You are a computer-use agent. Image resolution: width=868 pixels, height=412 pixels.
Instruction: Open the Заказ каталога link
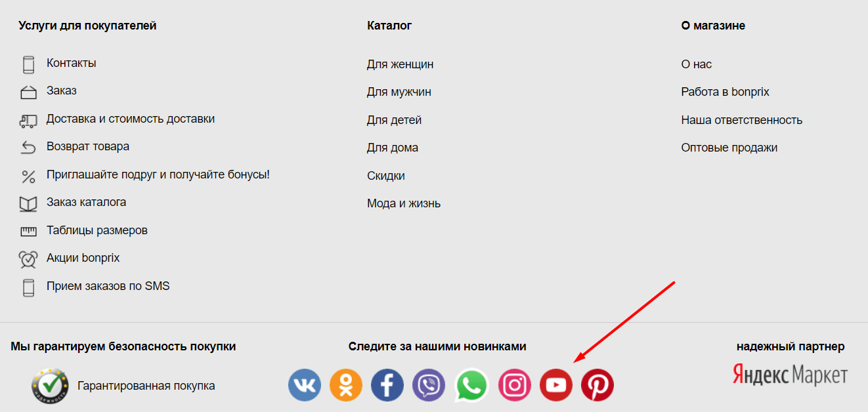point(86,202)
